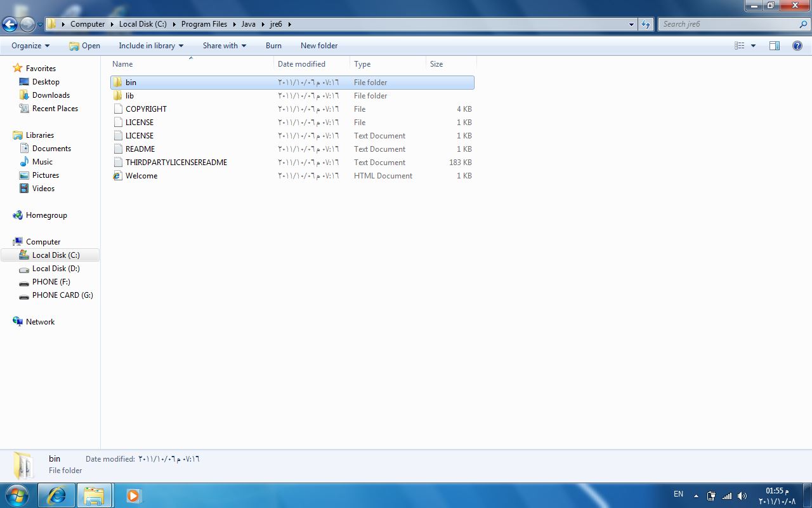This screenshot has height=508, width=812.
Task: Click the Change your view icon
Action: [740, 46]
